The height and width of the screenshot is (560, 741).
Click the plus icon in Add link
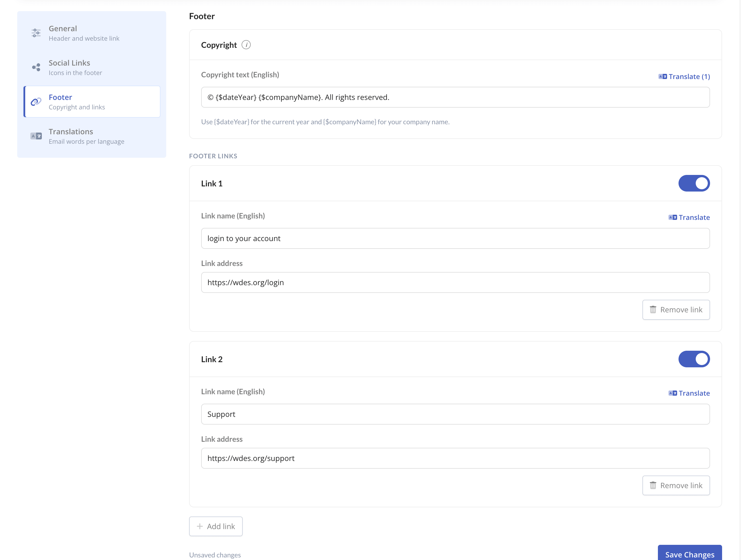(200, 526)
